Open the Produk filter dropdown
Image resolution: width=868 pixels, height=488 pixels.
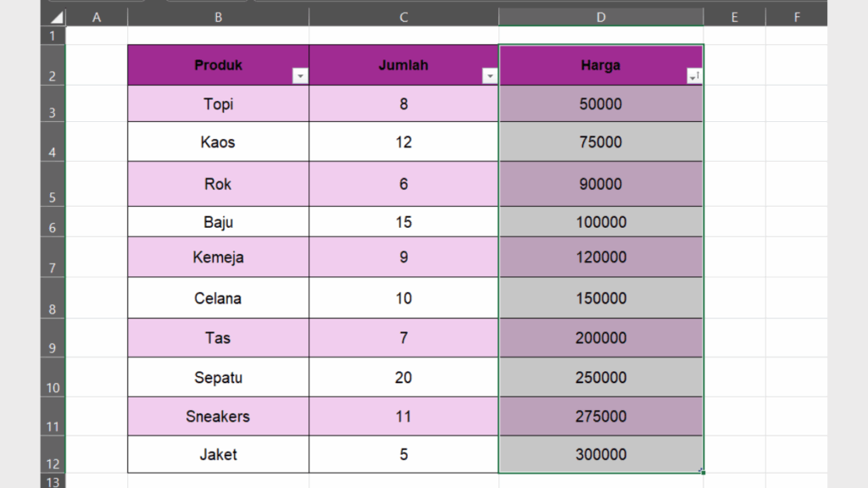tap(300, 76)
